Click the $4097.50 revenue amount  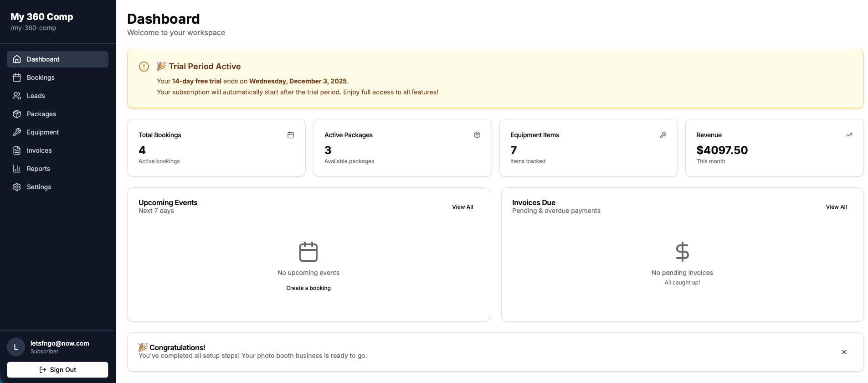(x=722, y=150)
